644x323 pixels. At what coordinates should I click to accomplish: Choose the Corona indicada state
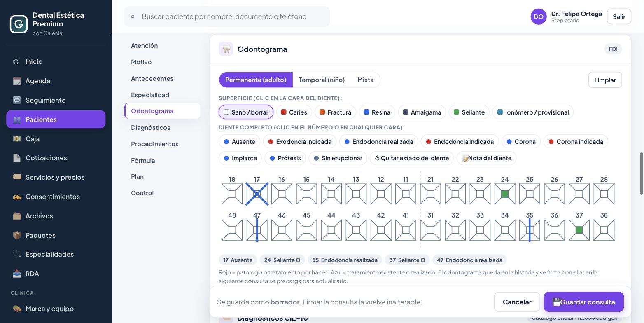click(576, 142)
